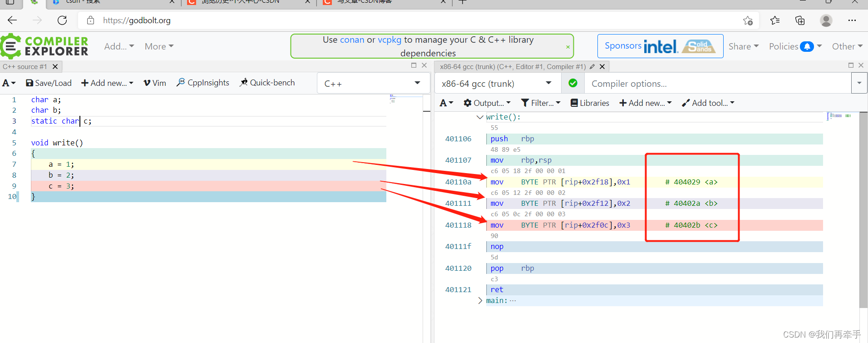Reload the godbolt.org page
The height and width of the screenshot is (343, 868).
pos(62,20)
